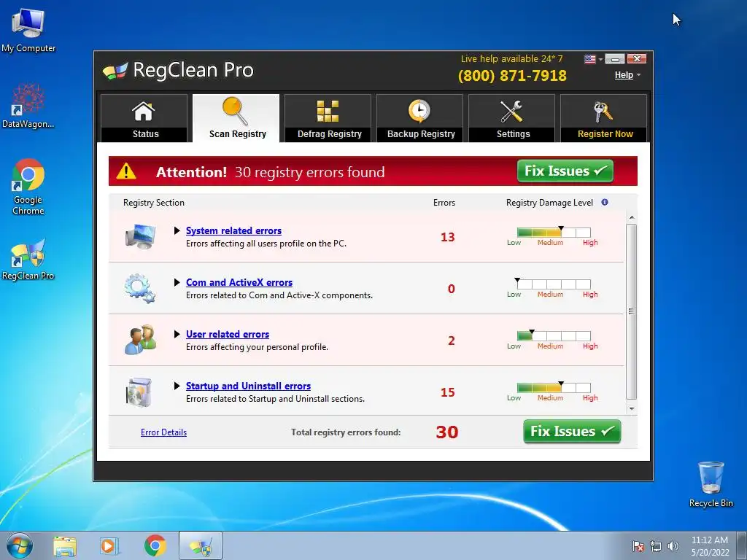Open System related errors link

click(233, 230)
